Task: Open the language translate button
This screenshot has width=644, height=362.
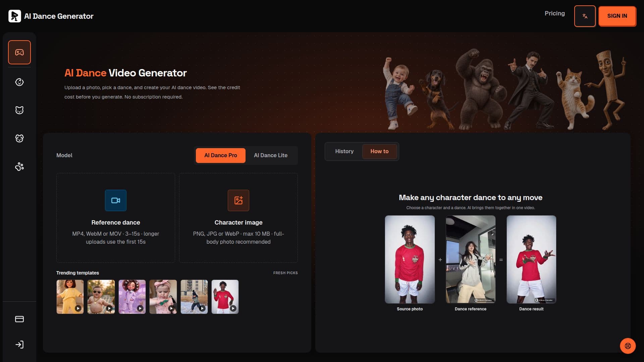Action: 585,16
